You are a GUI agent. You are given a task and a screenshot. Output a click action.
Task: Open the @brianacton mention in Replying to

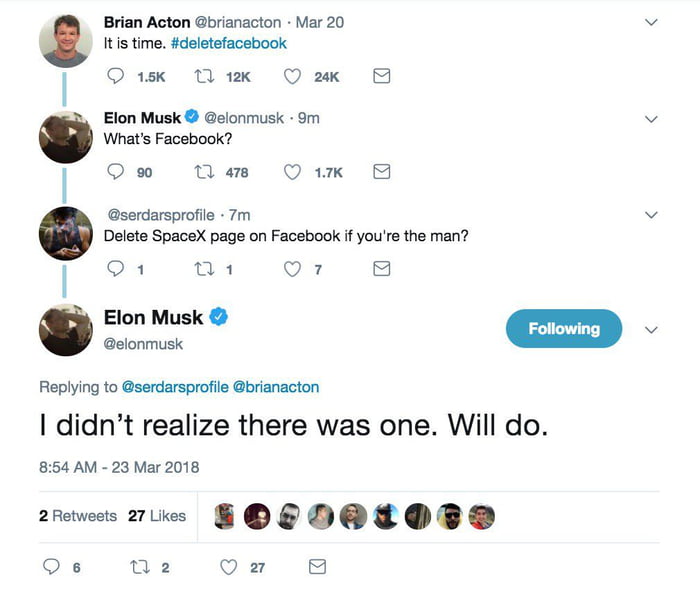pyautogui.click(x=276, y=387)
